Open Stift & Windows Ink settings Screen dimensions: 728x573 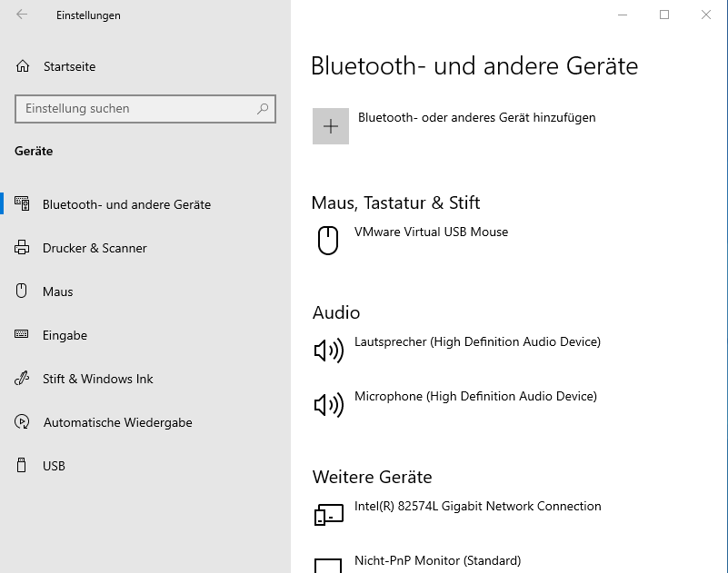pos(97,379)
